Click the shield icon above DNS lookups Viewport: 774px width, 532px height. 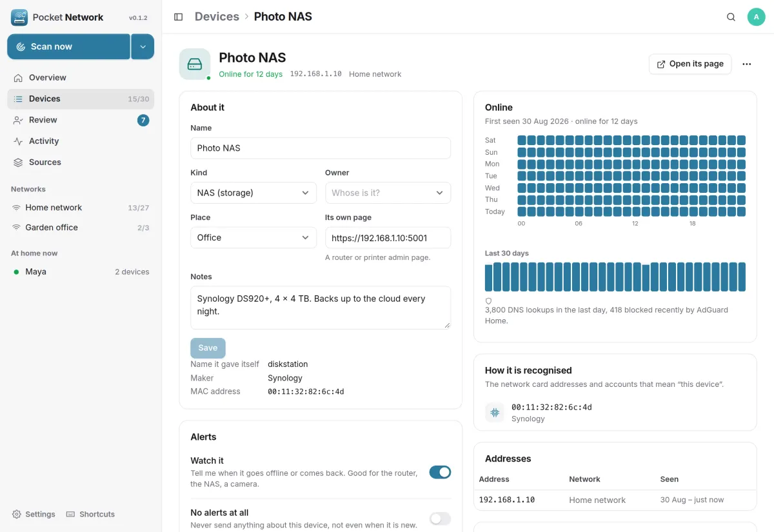click(488, 300)
